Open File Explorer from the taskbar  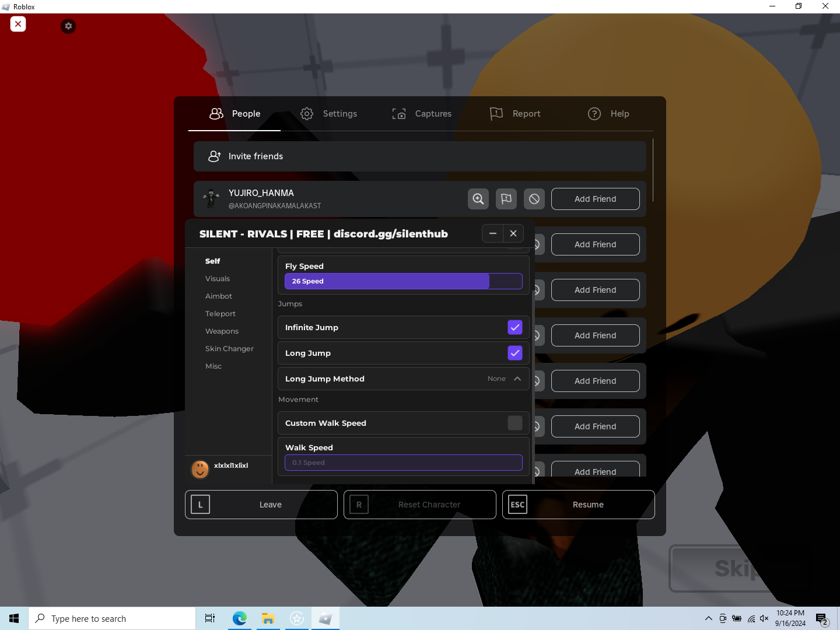pos(268,618)
